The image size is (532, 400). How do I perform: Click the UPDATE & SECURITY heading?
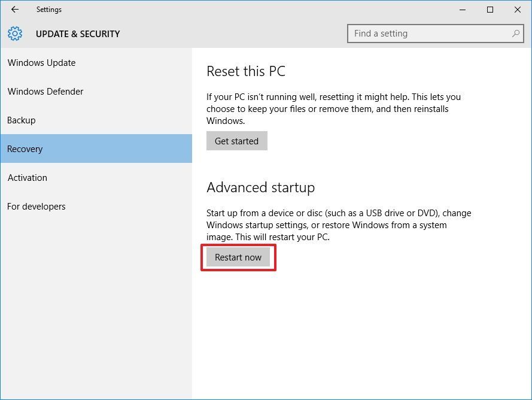click(78, 34)
